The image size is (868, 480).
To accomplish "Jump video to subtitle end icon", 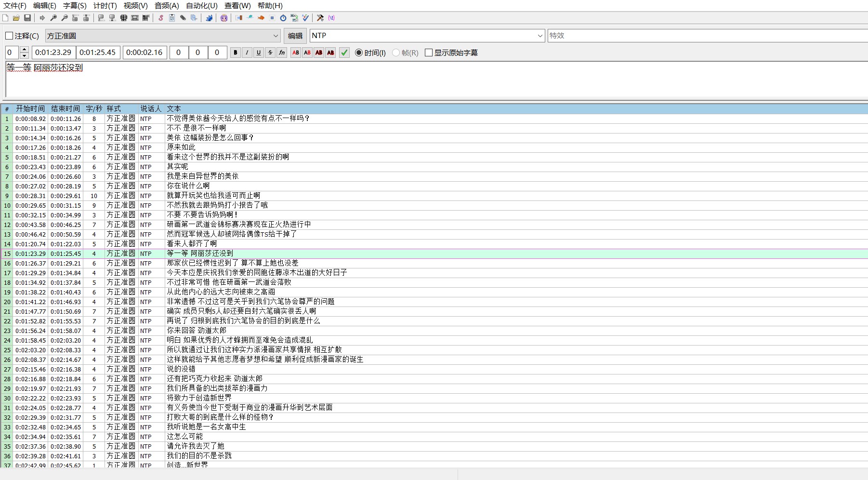I will tap(86, 18).
